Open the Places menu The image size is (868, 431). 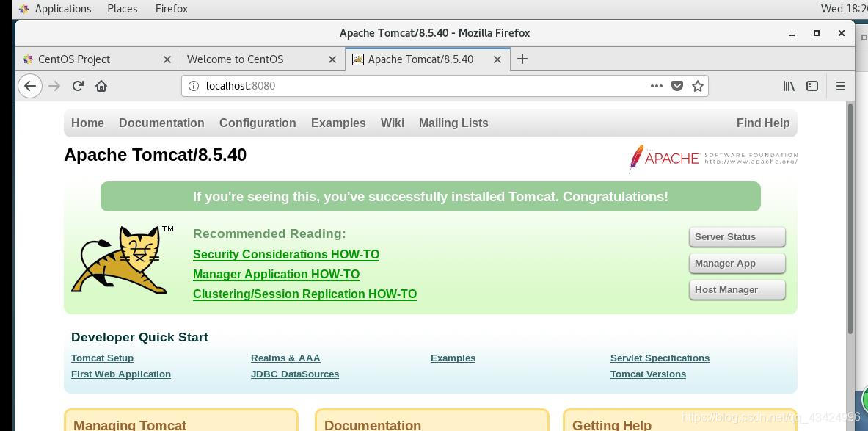(x=123, y=9)
